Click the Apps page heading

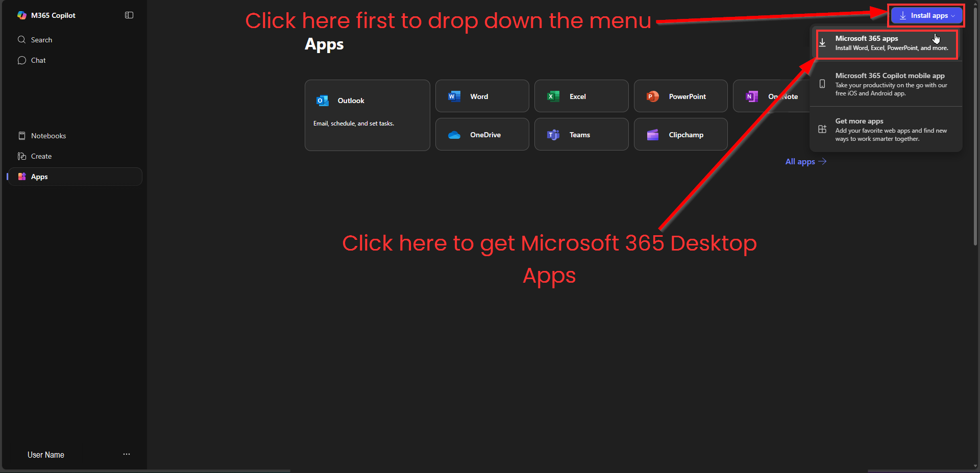click(324, 44)
